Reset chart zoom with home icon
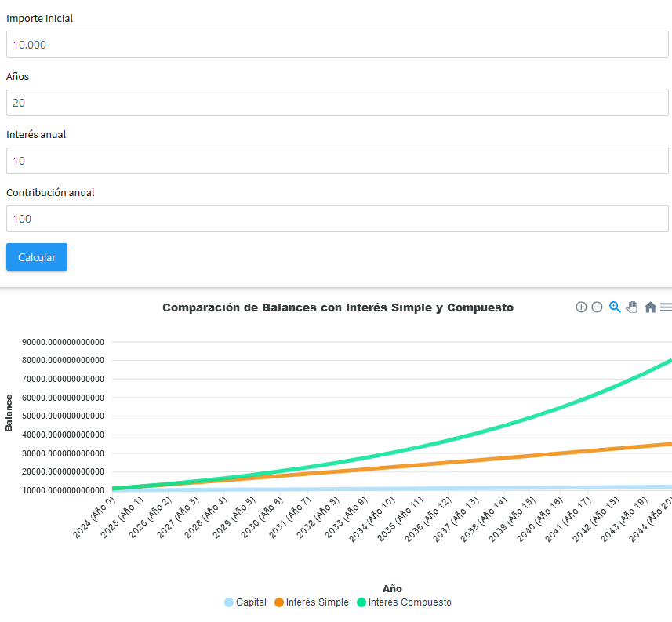This screenshot has width=672, height=622. pos(650,307)
